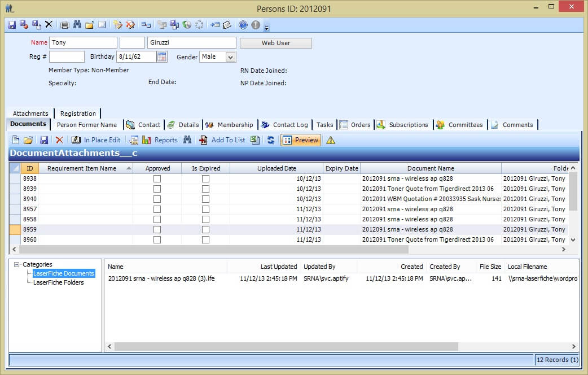Click the arrow into form icon on top toolbar
Viewport: 588px width, 375px height.
tap(215, 25)
